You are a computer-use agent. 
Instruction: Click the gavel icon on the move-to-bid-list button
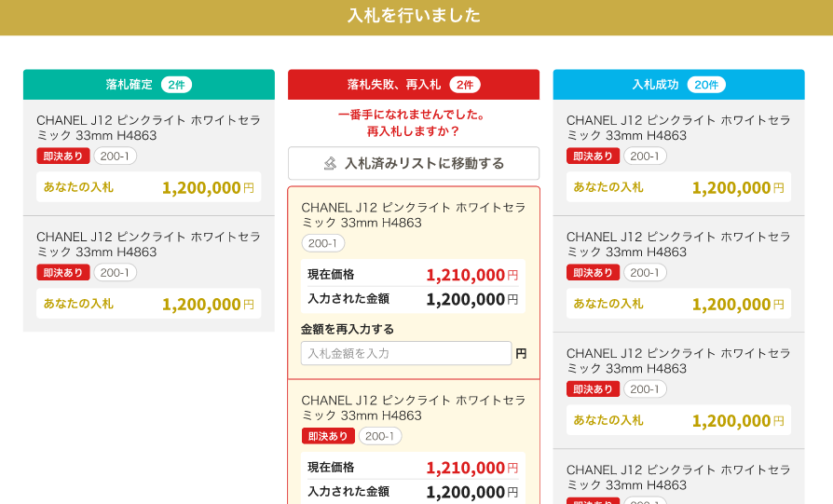click(x=330, y=163)
